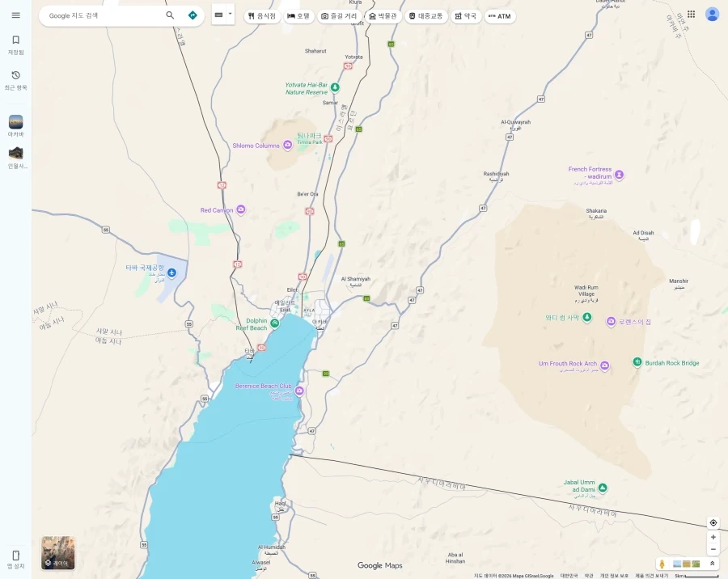728x579 pixels.
Task: Filter by Things to do (즐길 거리) chip
Action: (x=340, y=16)
